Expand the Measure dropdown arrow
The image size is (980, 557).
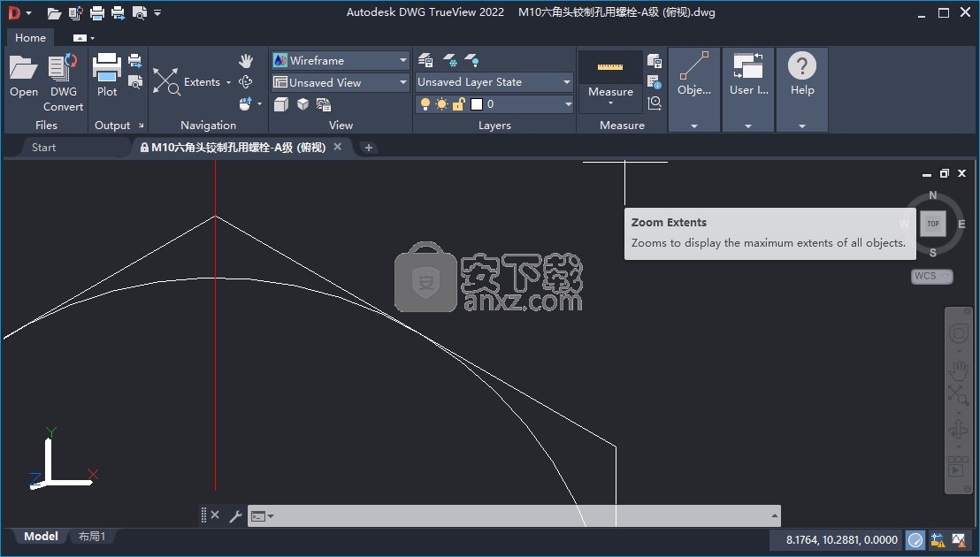pos(610,103)
